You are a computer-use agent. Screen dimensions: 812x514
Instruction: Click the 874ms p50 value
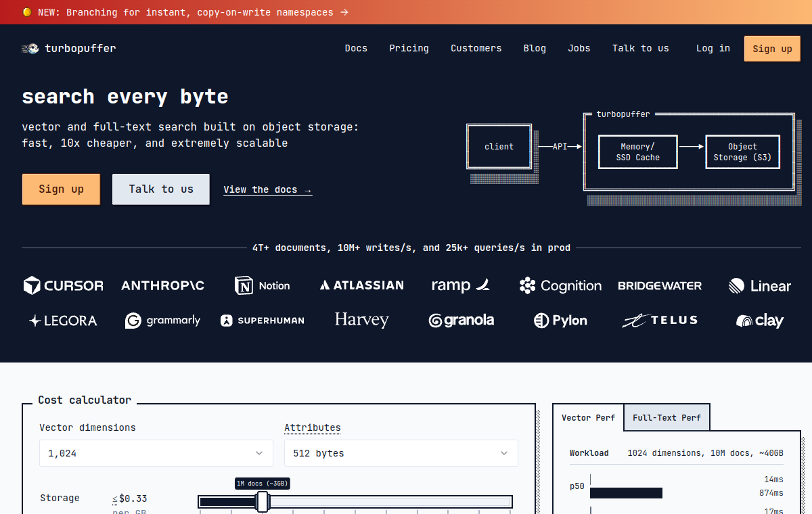(771, 493)
